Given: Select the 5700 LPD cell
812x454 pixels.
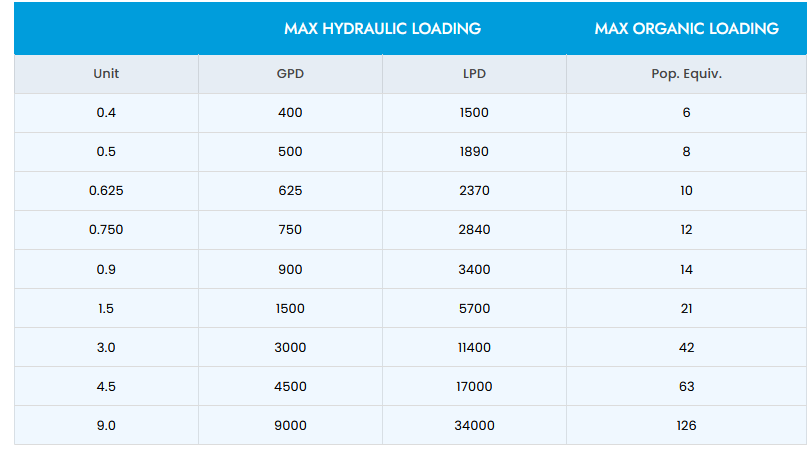Looking at the screenshot, I should click(474, 308).
